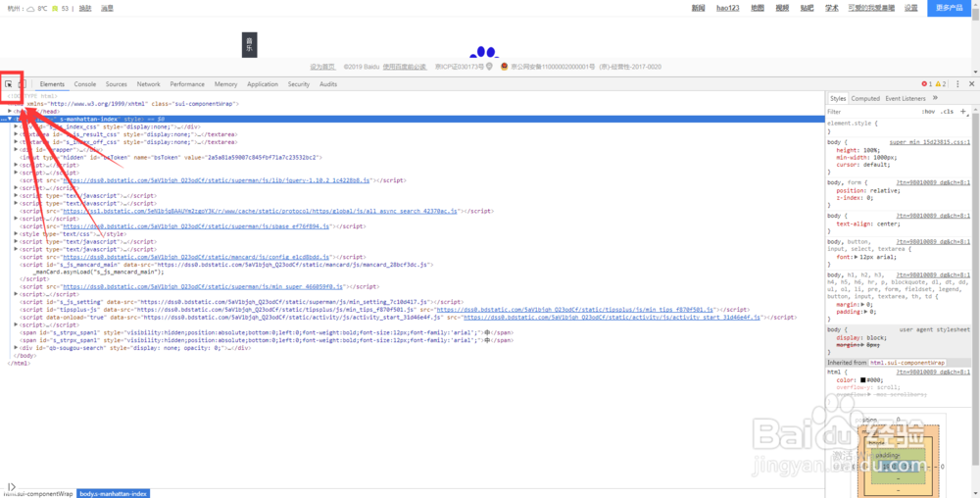Open the DevTools three-dot customize menu
980x498 pixels.
tap(957, 83)
